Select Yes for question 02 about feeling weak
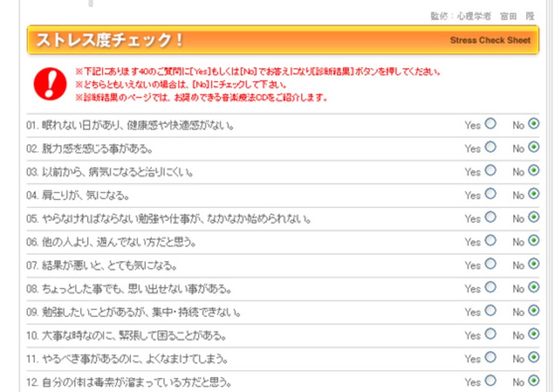Image resolution: width=555 pixels, height=392 pixels. pos(490,147)
